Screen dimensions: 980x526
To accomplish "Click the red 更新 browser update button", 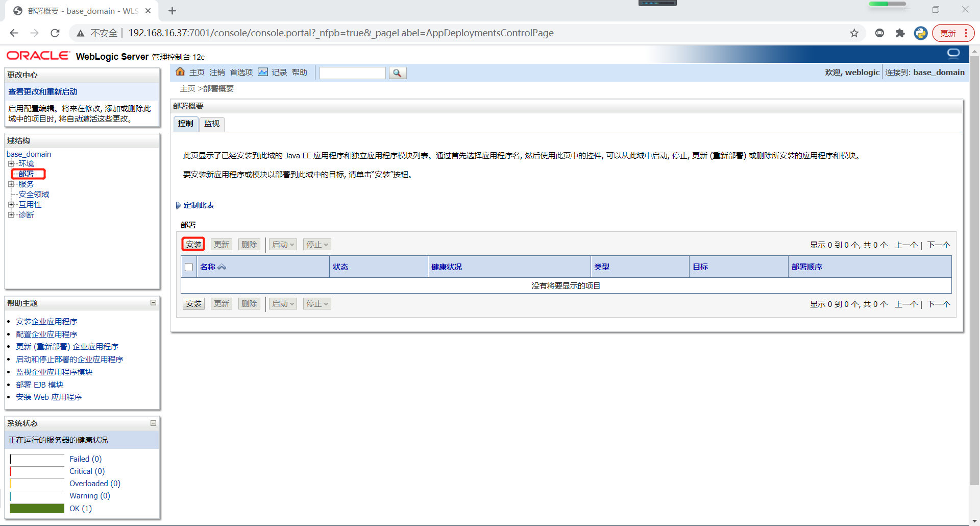I will pyautogui.click(x=953, y=33).
